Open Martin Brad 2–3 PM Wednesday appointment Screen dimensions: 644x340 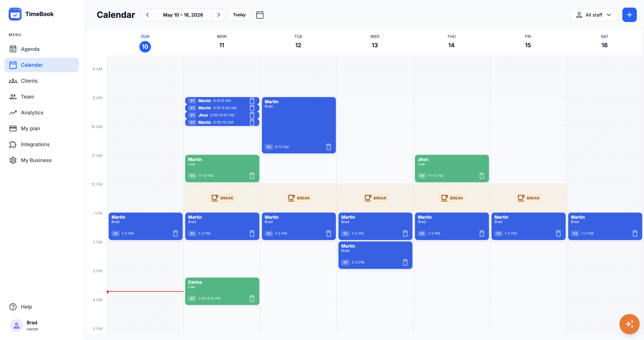[375, 255]
